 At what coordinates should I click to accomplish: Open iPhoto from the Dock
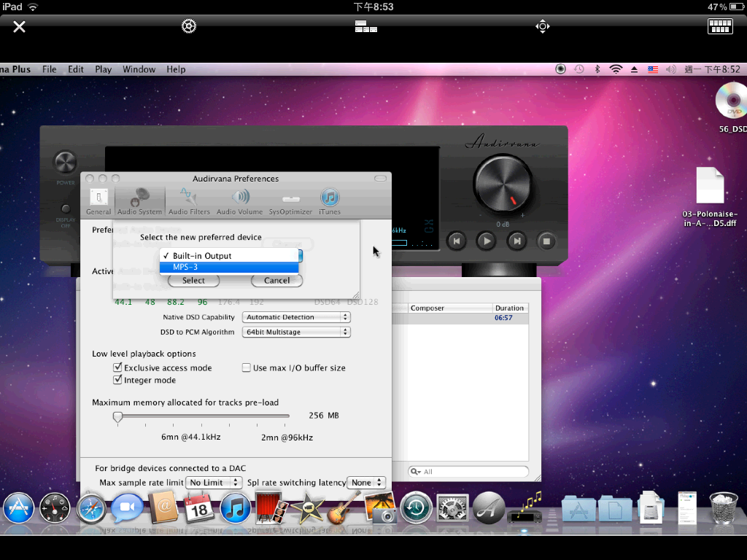point(379,507)
